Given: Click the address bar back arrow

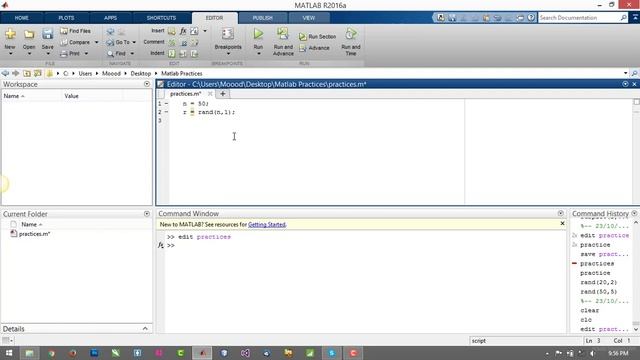Looking at the screenshot, I should click(x=5, y=73).
